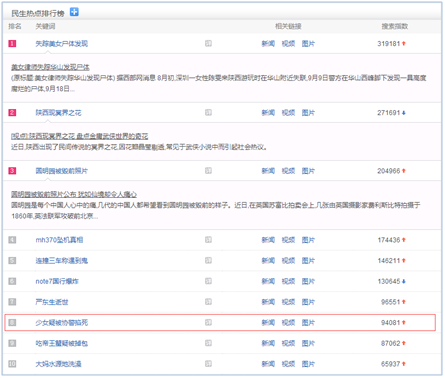Screen dimensions: 445x378
Task: Open the article headline 圆明园被毁前照片公布
Action: click(x=74, y=194)
